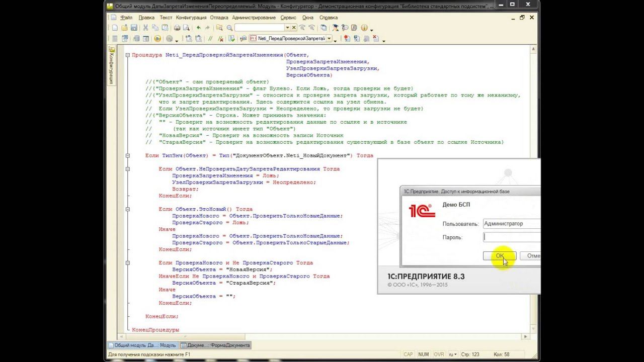Open the Отладка menu
644x362 pixels.
(x=219, y=18)
